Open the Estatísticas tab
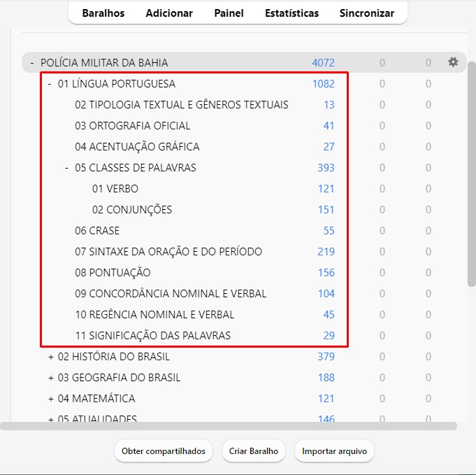 [x=291, y=13]
